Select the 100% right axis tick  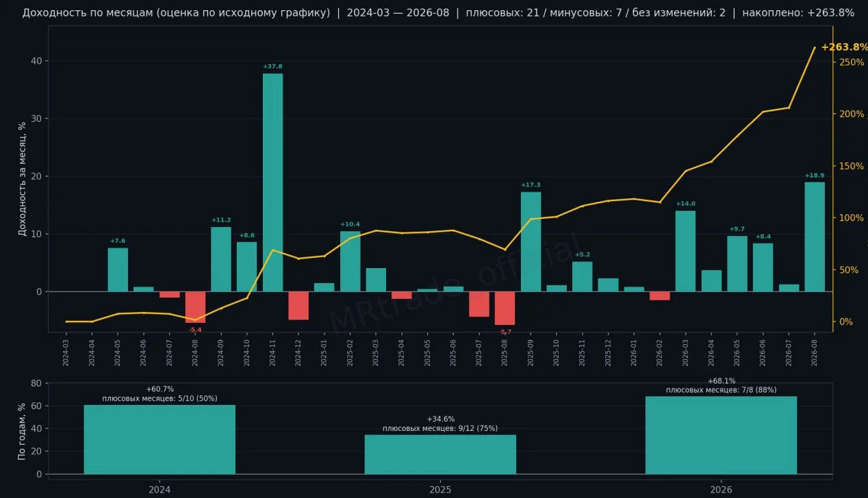[x=852, y=218]
